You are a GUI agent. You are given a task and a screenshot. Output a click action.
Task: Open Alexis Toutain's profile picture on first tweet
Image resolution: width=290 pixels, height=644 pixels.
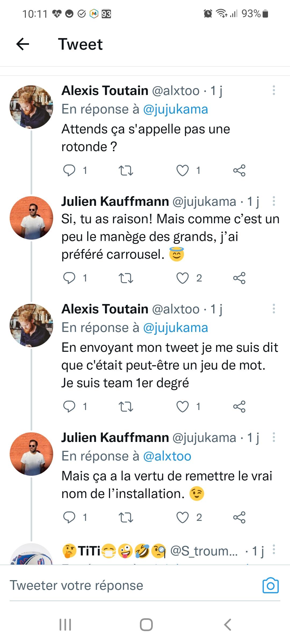[x=31, y=107]
